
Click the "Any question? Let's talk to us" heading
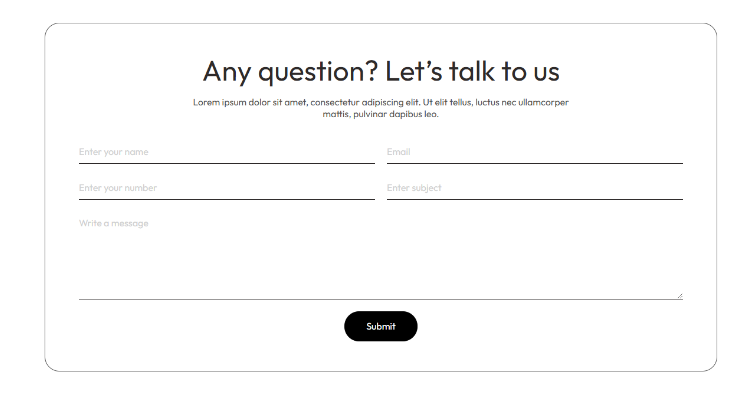click(x=381, y=71)
